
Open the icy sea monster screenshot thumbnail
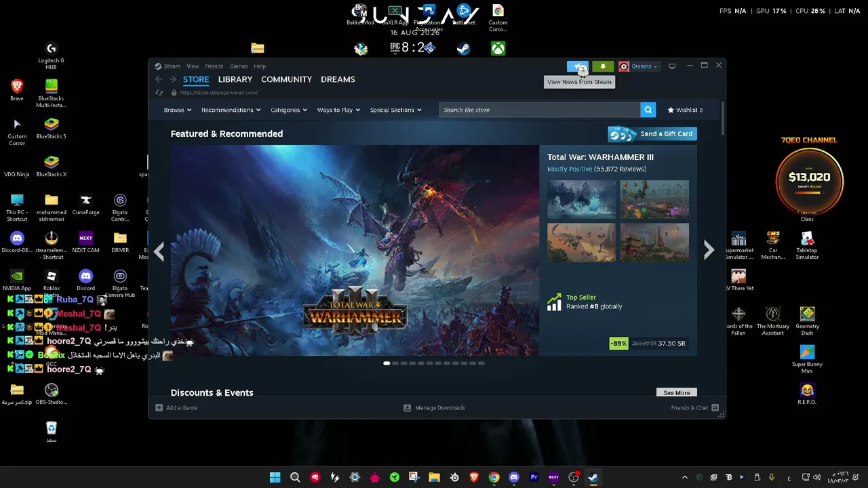581,199
